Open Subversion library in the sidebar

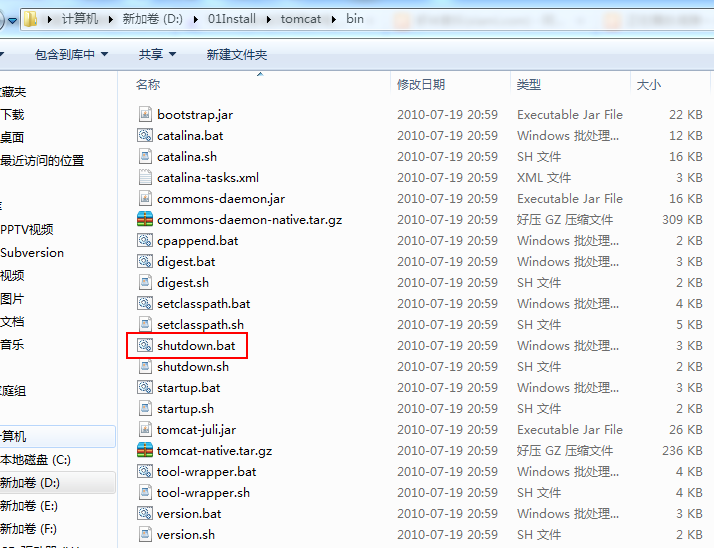coord(32,252)
